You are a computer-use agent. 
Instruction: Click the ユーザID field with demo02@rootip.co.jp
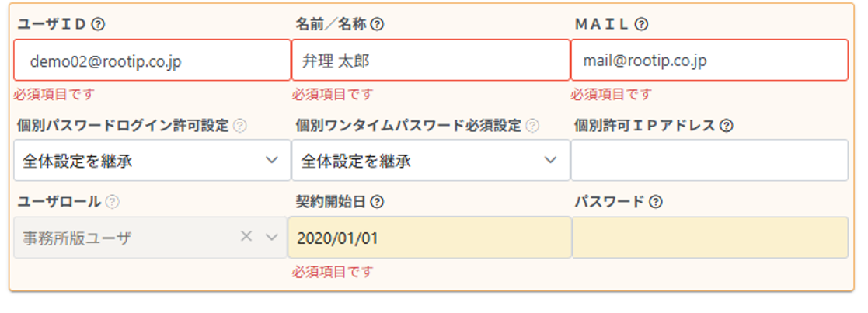pos(152,61)
